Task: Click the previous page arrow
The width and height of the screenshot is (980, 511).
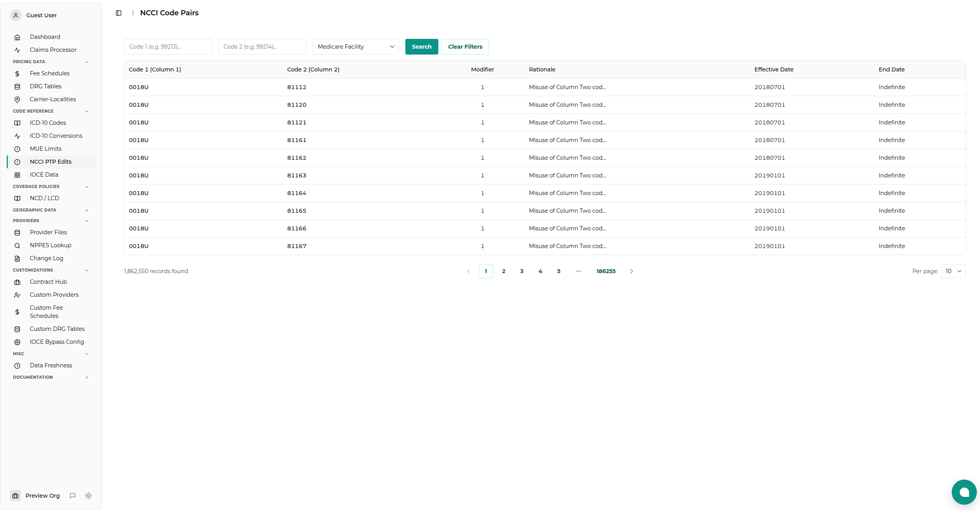Action: click(468, 271)
